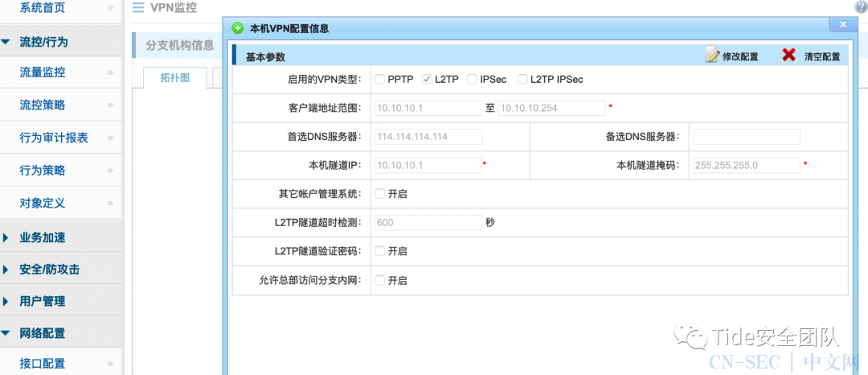The height and width of the screenshot is (375, 868).
Task: Click the green plus icon in dialog title
Action: (x=237, y=28)
